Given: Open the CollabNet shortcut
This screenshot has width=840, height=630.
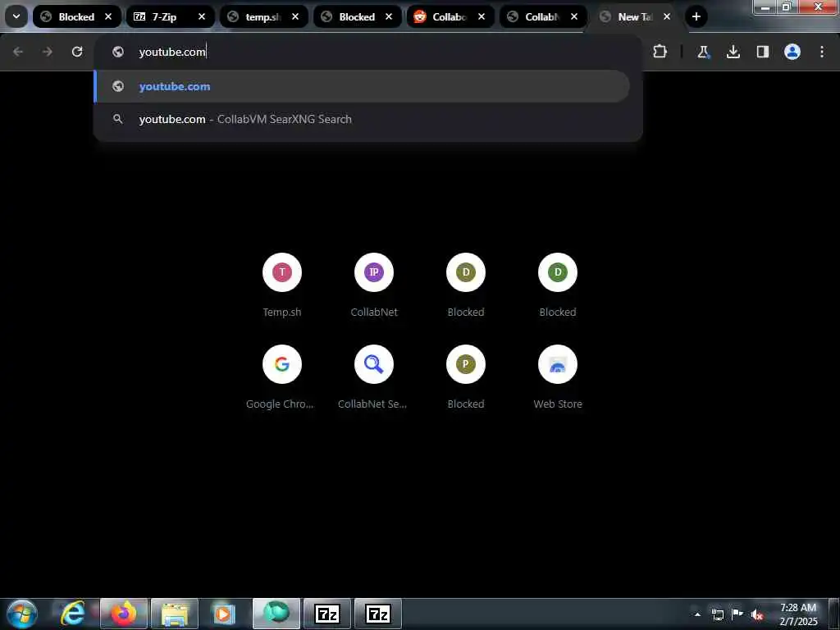Looking at the screenshot, I should [374, 285].
